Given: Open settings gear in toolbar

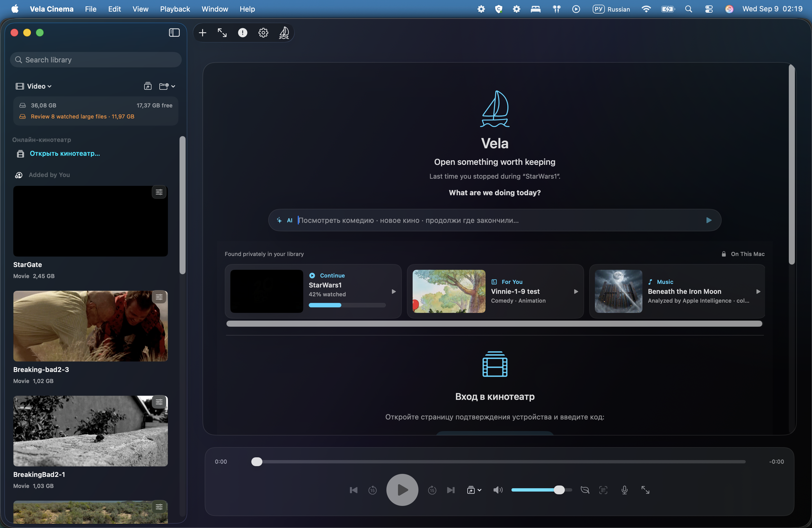Looking at the screenshot, I should 263,33.
